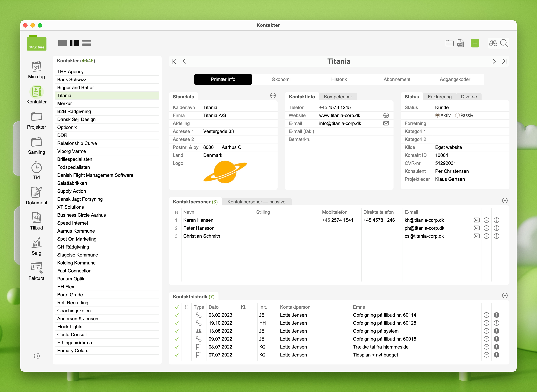Open Stamdata options ellipsis menu

pyautogui.click(x=273, y=95)
